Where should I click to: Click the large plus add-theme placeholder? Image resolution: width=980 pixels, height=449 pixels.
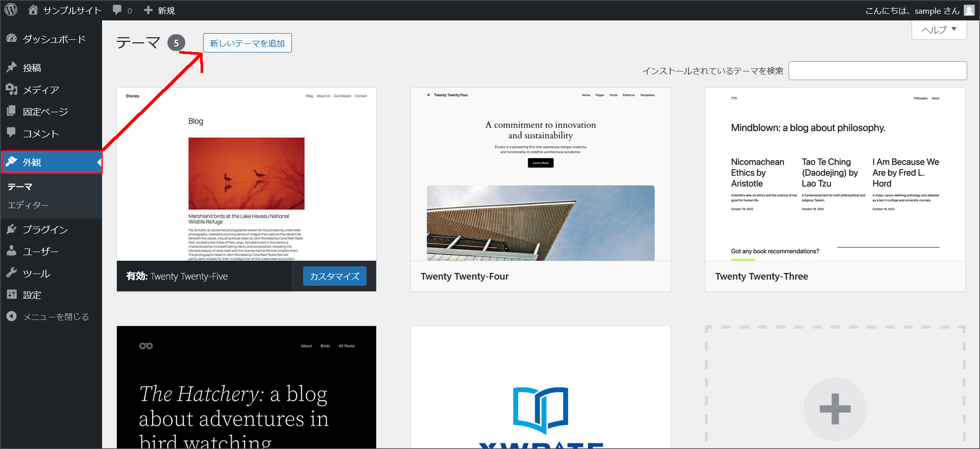pyautogui.click(x=835, y=409)
